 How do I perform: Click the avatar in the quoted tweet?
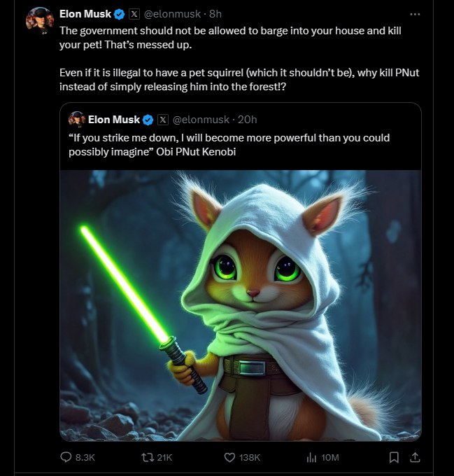tap(77, 120)
